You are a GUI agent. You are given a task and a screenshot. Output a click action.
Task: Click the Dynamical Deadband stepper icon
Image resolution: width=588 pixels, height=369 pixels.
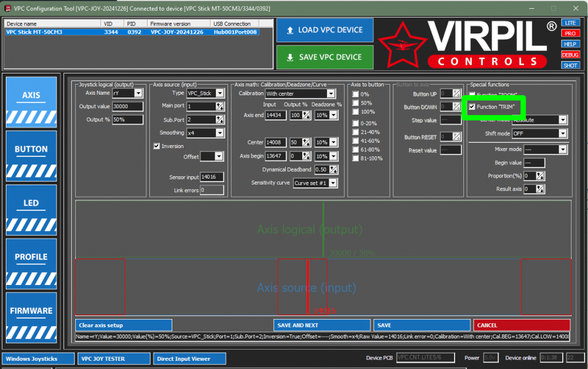click(x=333, y=170)
